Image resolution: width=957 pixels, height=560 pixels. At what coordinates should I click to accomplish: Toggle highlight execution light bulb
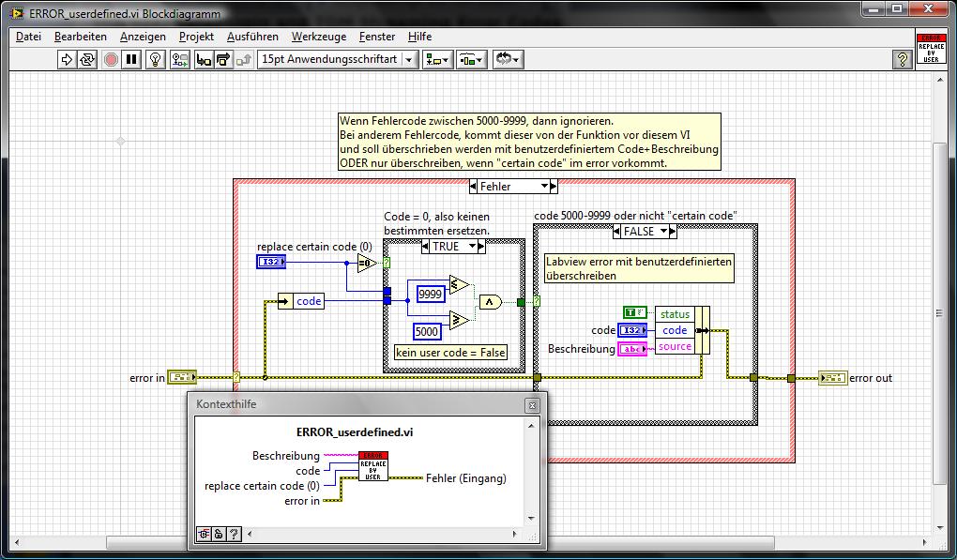(x=156, y=59)
